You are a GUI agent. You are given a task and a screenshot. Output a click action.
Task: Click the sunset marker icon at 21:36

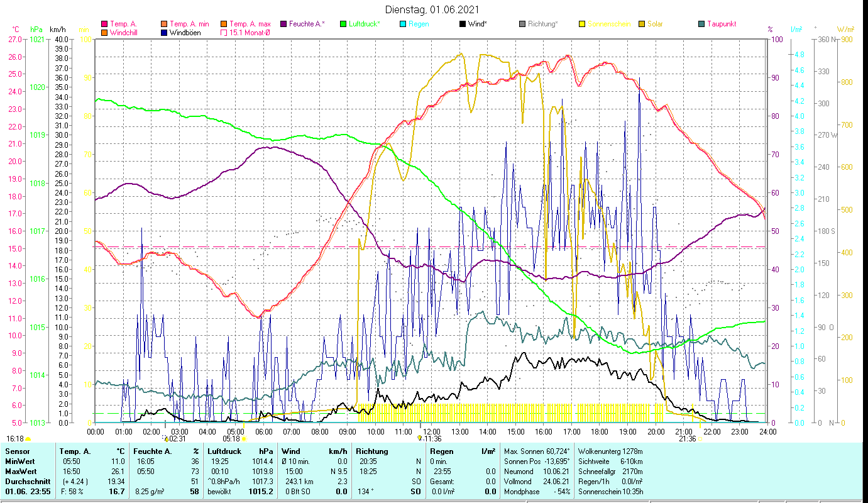[700, 439]
